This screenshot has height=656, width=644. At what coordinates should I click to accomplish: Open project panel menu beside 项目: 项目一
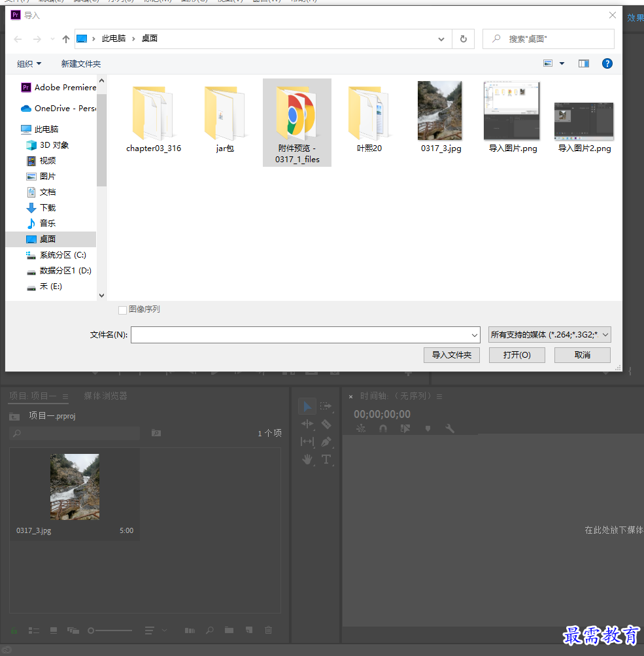(x=65, y=396)
